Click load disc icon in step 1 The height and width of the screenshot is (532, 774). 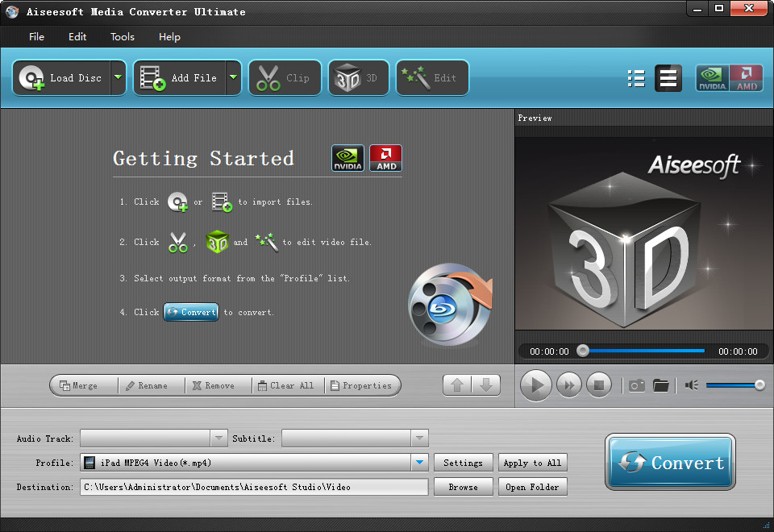pos(177,202)
